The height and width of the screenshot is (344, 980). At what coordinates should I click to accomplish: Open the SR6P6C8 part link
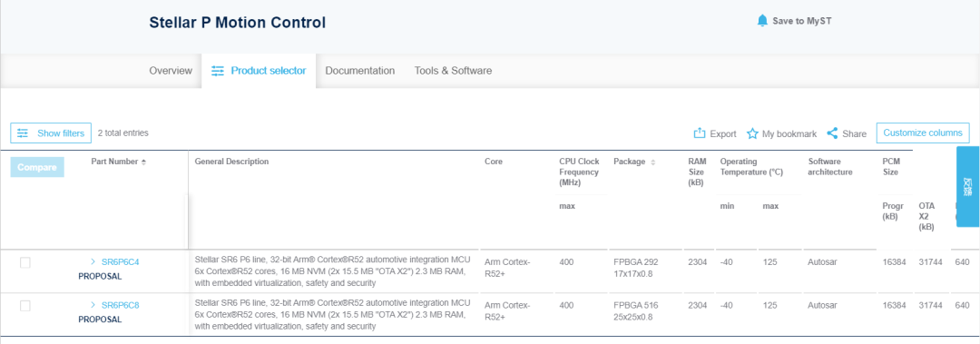120,305
